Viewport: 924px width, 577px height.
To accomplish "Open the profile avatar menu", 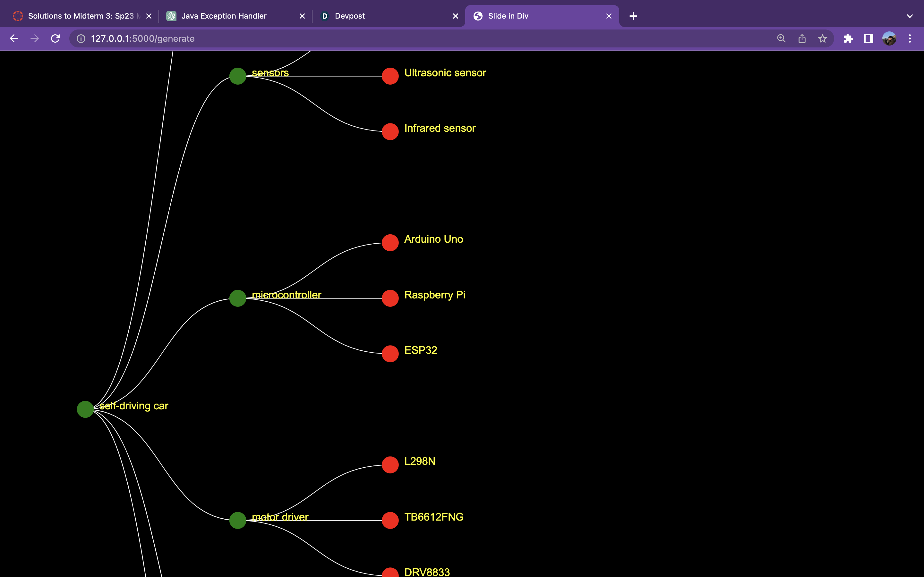I will [x=889, y=38].
